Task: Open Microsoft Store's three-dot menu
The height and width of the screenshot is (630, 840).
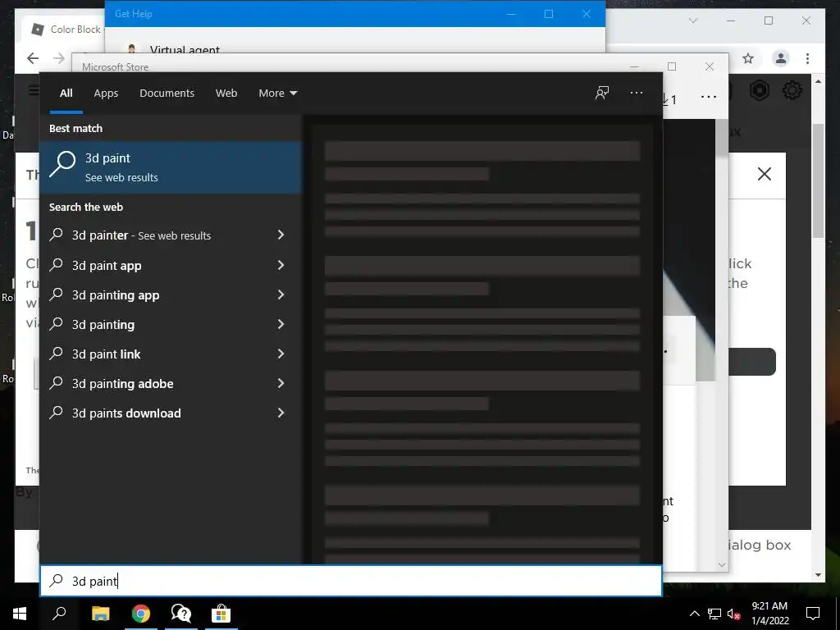Action: click(x=708, y=97)
